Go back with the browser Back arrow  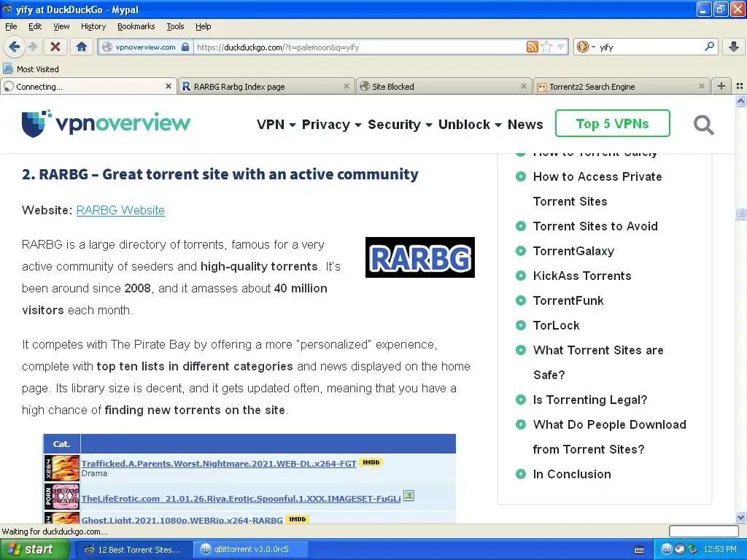tap(14, 47)
